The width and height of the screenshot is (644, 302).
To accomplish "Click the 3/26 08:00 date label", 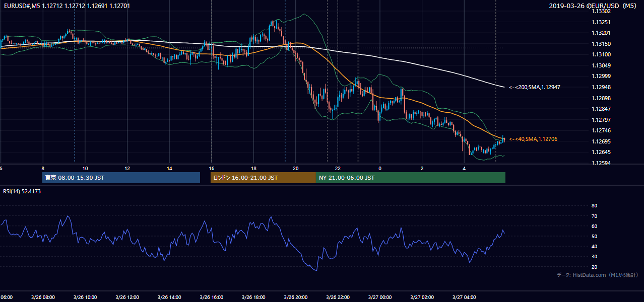I will pos(42,297).
